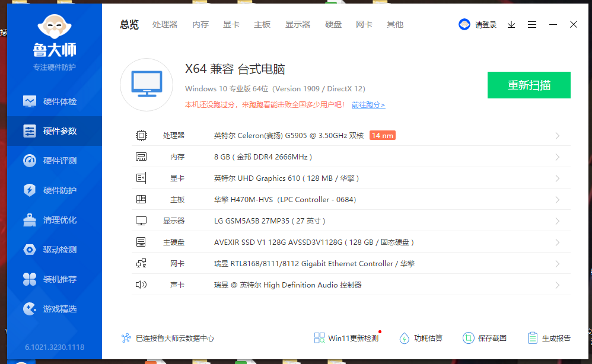Open 硬件防护 protection section
Screen dimensions: 592x364
coord(55,190)
